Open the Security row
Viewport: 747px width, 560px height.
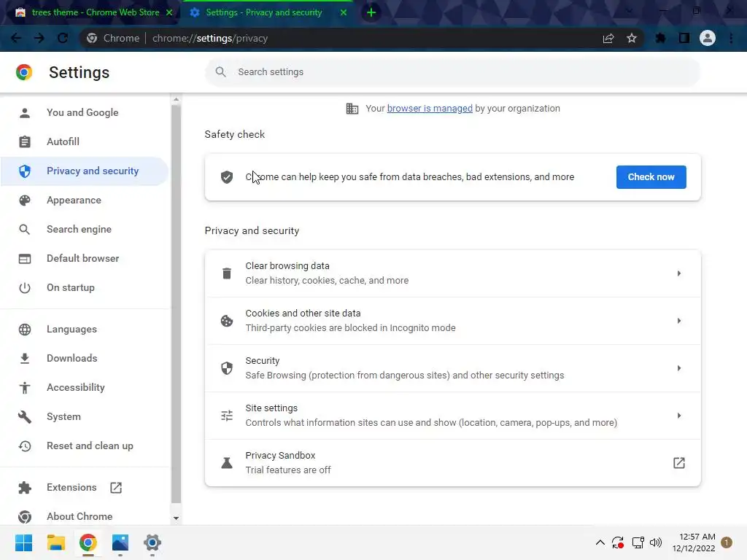click(452, 368)
